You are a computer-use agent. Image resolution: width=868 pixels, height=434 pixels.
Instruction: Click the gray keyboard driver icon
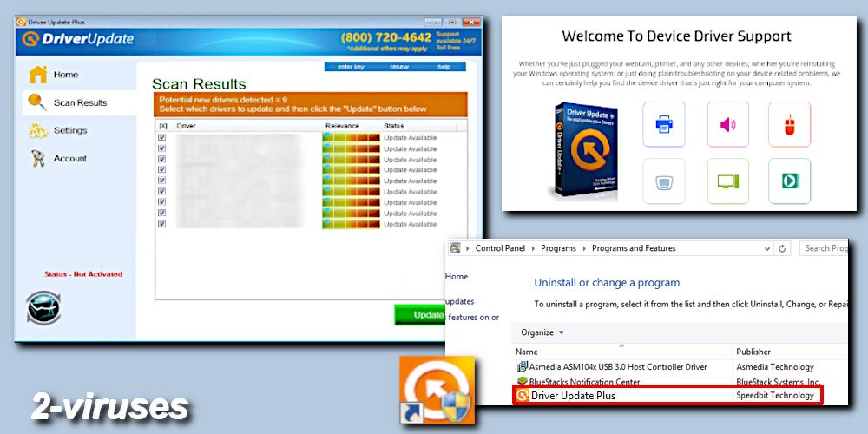click(x=664, y=181)
